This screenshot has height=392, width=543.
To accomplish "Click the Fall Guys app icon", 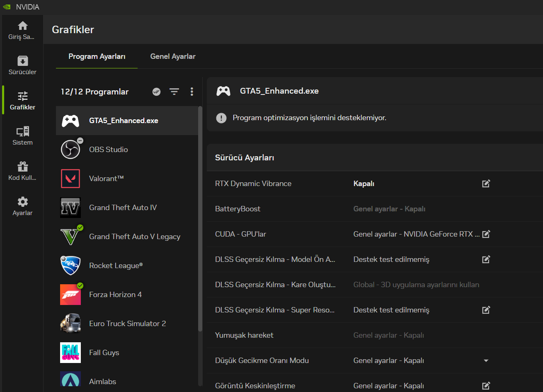I will point(70,353).
